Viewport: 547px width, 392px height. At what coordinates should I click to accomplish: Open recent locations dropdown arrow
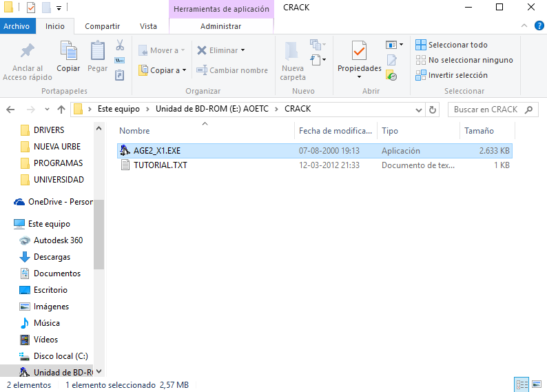47,110
